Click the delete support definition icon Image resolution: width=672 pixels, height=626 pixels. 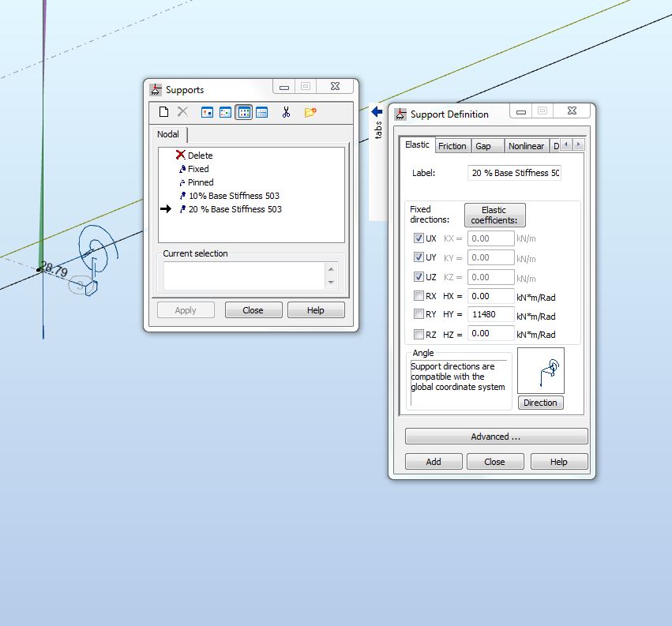[x=182, y=113]
